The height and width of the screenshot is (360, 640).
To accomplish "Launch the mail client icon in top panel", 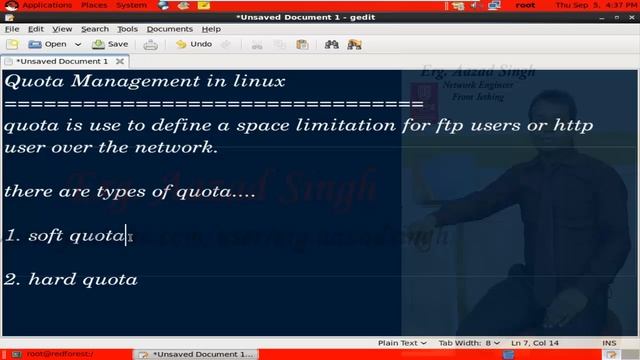I will (x=183, y=5).
